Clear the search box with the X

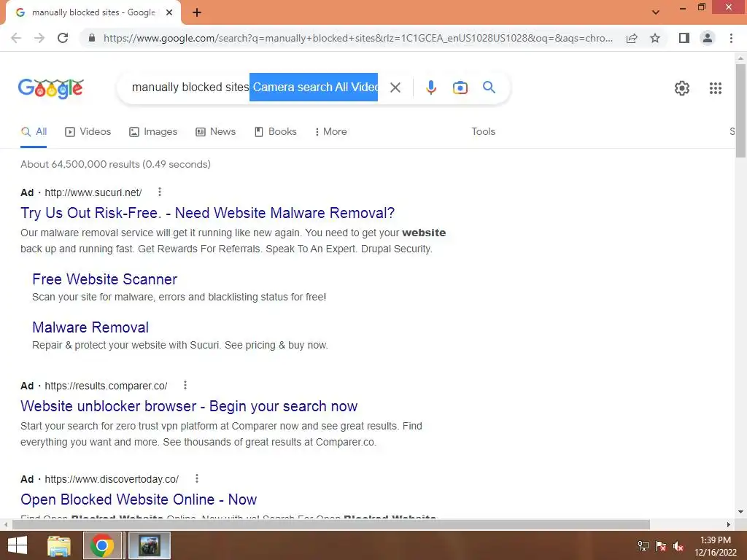(x=395, y=87)
